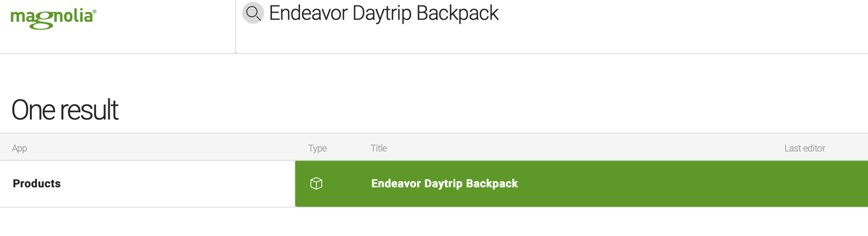This screenshot has width=868, height=236.
Task: Sort results by the Title column
Action: pyautogui.click(x=378, y=148)
